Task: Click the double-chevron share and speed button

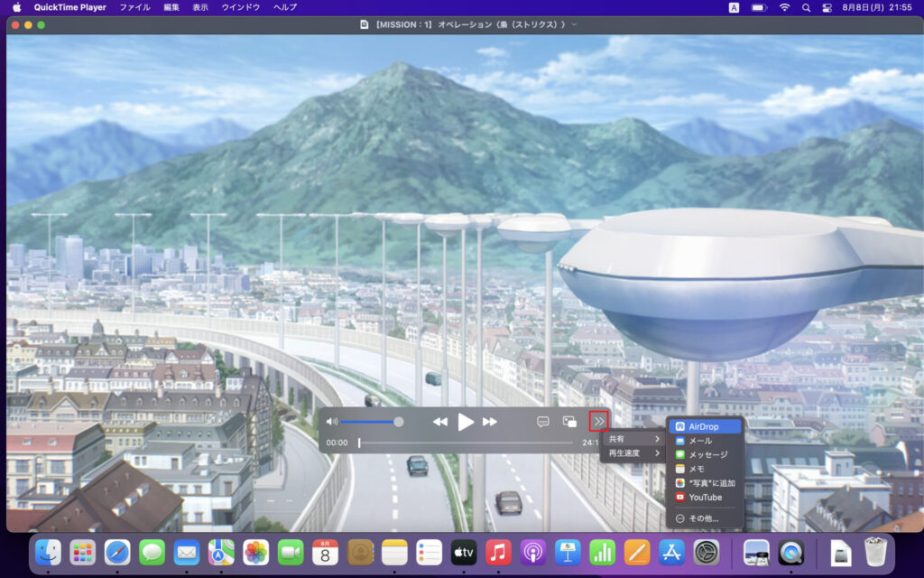Action: (x=599, y=422)
